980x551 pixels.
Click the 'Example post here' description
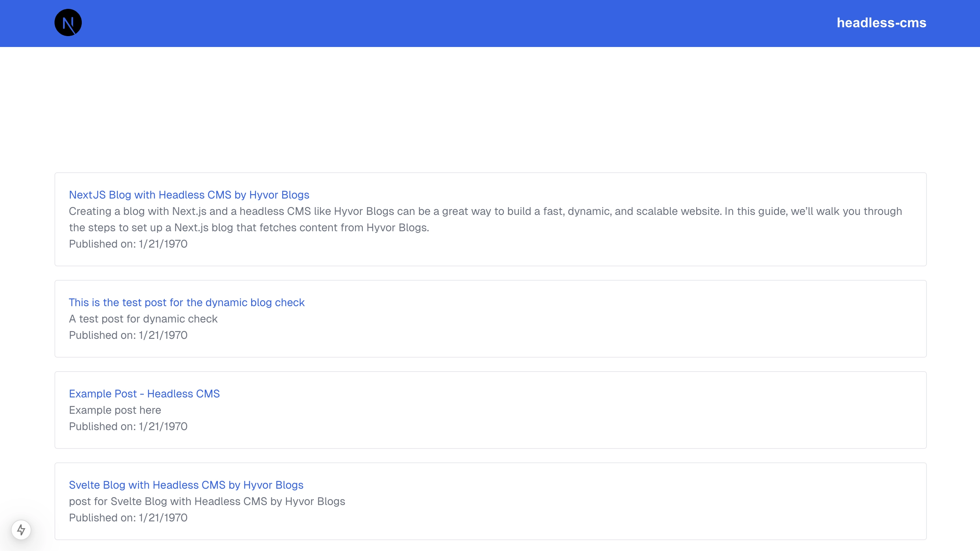point(115,410)
